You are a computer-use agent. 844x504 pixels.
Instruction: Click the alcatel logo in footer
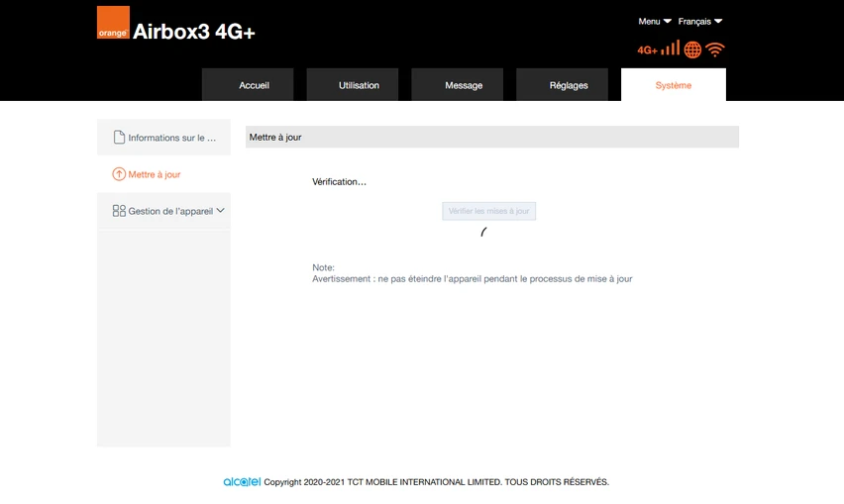tap(242, 481)
